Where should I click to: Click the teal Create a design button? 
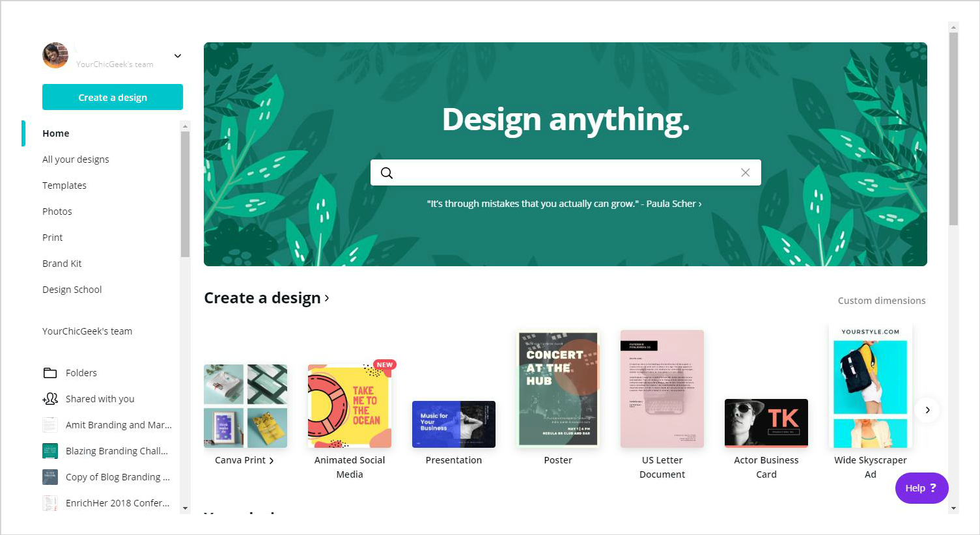[113, 97]
